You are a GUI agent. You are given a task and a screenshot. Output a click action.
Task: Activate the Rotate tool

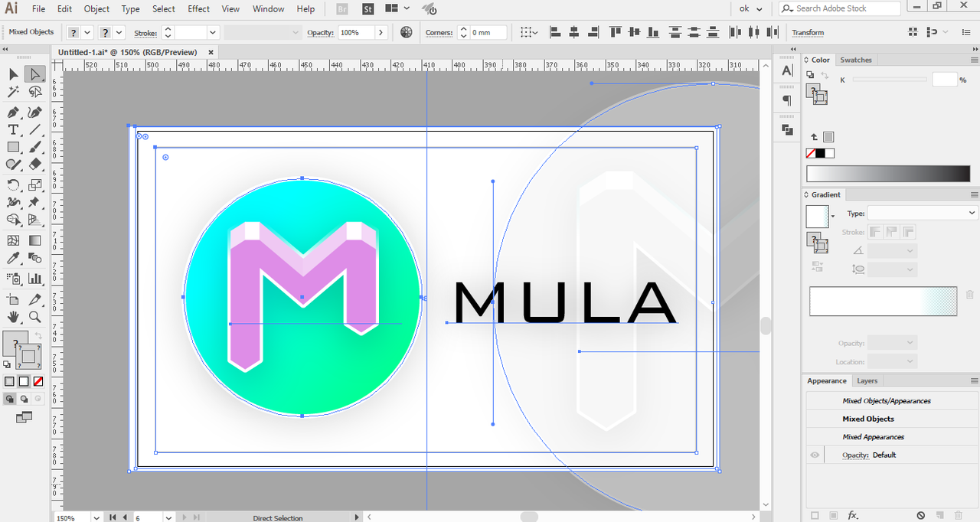click(x=13, y=184)
